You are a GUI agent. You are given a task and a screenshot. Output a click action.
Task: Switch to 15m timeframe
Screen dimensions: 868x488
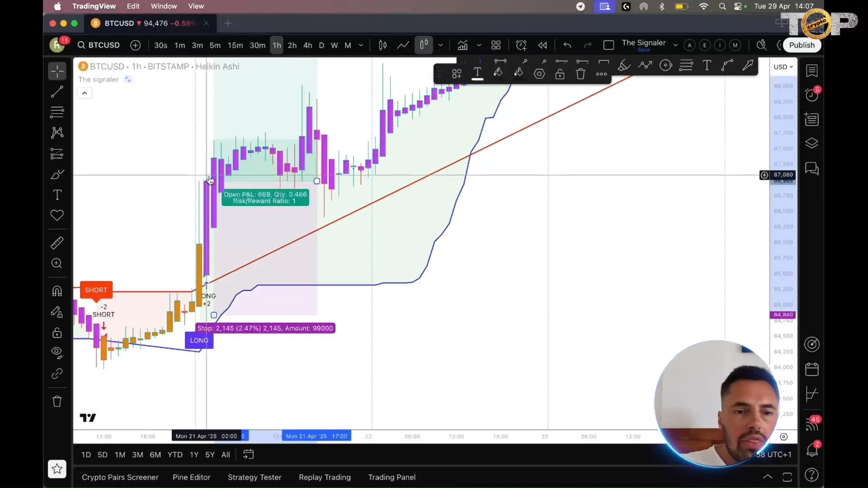click(235, 45)
